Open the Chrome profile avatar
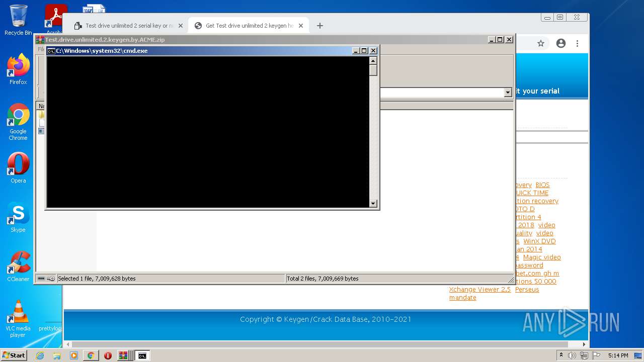Screen dimensions: 644x362 (x=561, y=44)
